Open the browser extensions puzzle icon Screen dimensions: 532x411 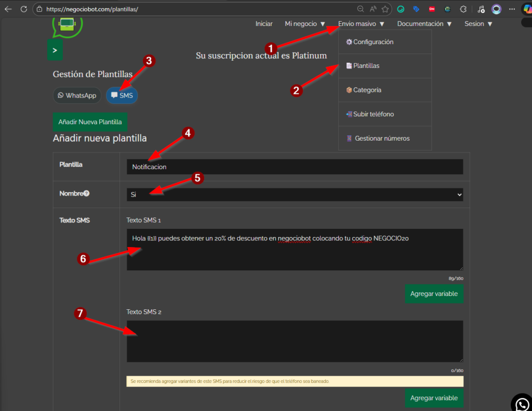(x=463, y=9)
